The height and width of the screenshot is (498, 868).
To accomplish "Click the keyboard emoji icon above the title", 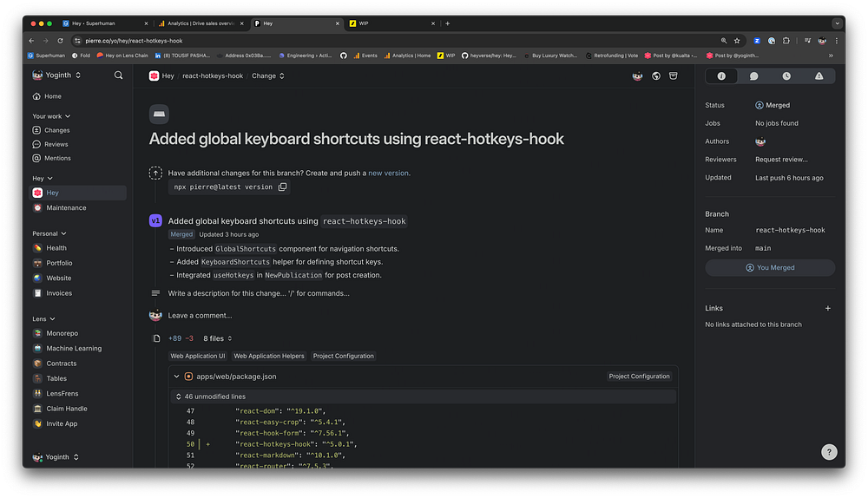I will click(x=159, y=114).
